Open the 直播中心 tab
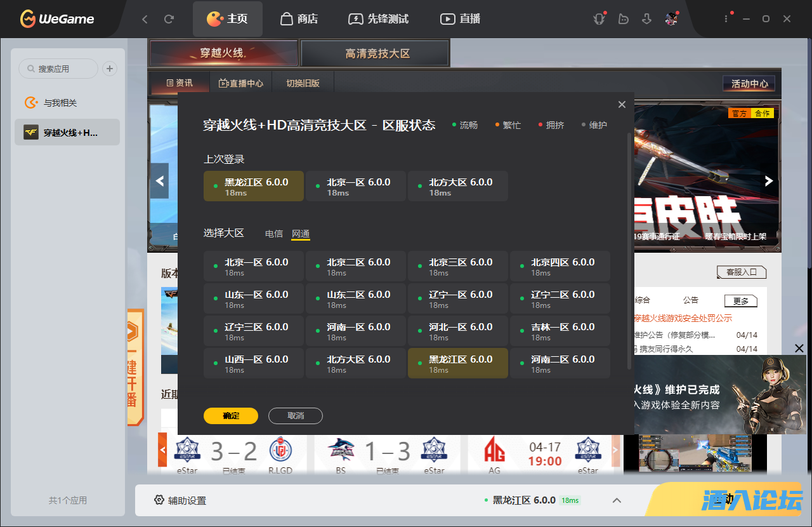Viewport: 812px width, 527px height. (x=241, y=83)
